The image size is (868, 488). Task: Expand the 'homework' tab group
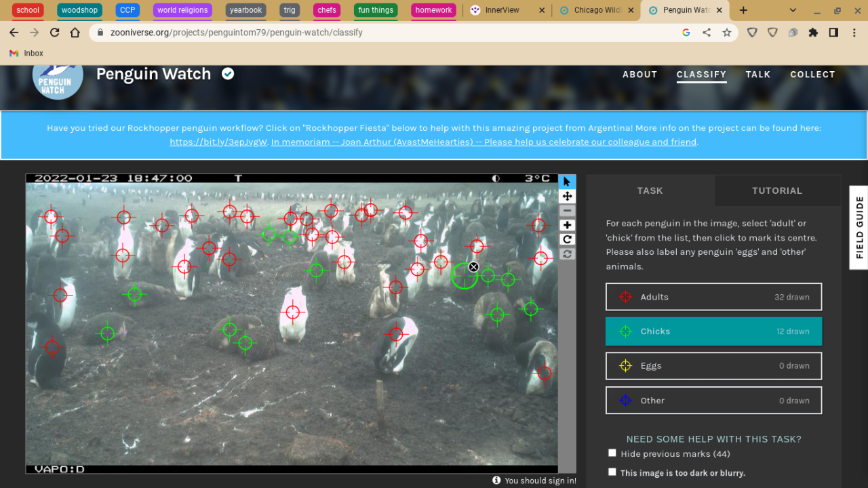tap(434, 10)
